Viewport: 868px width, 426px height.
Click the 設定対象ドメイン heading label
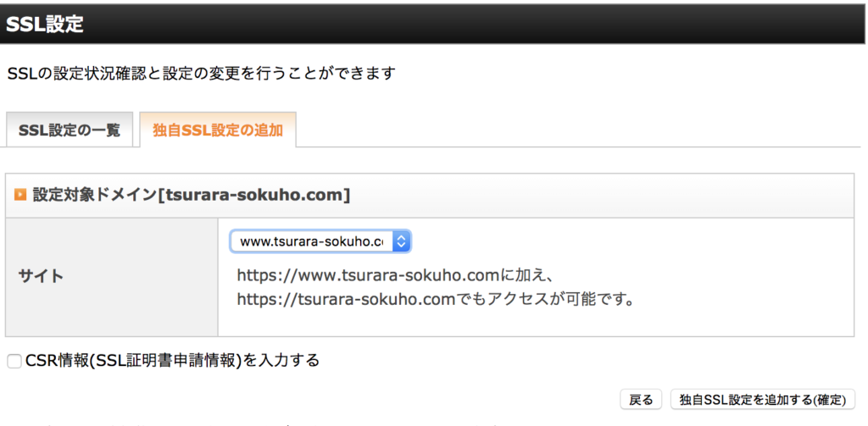(93, 195)
